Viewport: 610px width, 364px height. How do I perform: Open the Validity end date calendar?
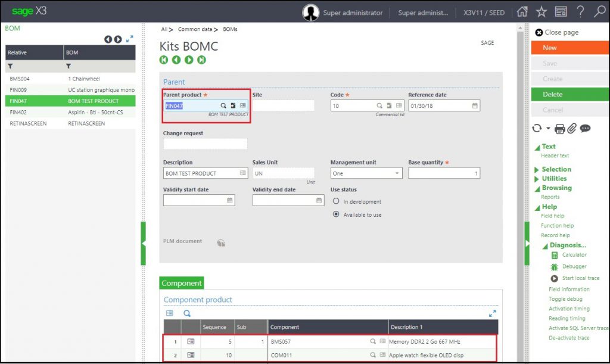click(319, 200)
